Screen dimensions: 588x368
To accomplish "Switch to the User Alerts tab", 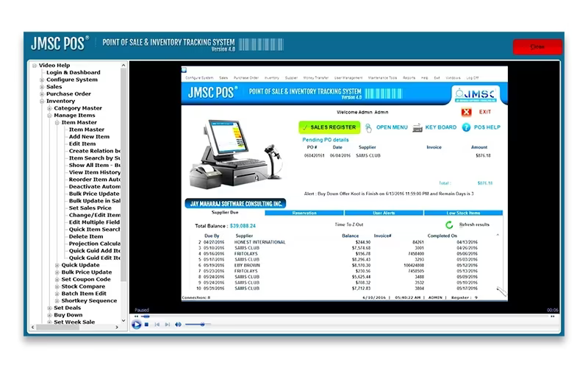I will (x=384, y=213).
